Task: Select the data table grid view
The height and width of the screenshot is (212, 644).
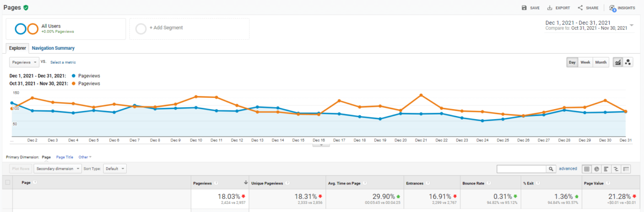Action: [586, 169]
